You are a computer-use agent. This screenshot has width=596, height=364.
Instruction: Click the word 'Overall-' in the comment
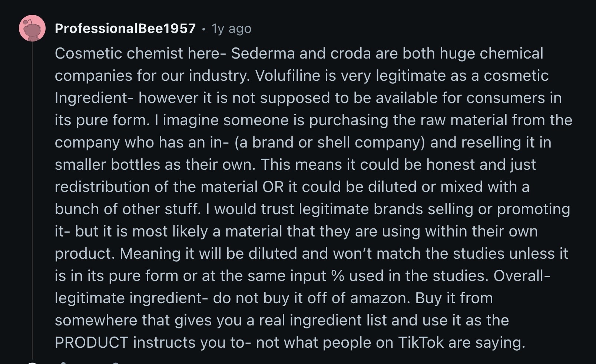(x=522, y=276)
